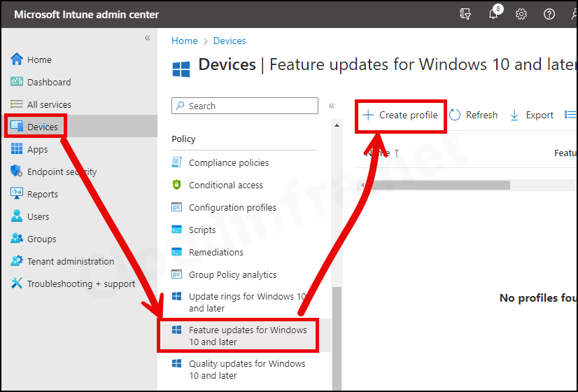The width and height of the screenshot is (578, 392).
Task: Click the horizontal scrollbar thumb in profile list
Action: click(438, 185)
